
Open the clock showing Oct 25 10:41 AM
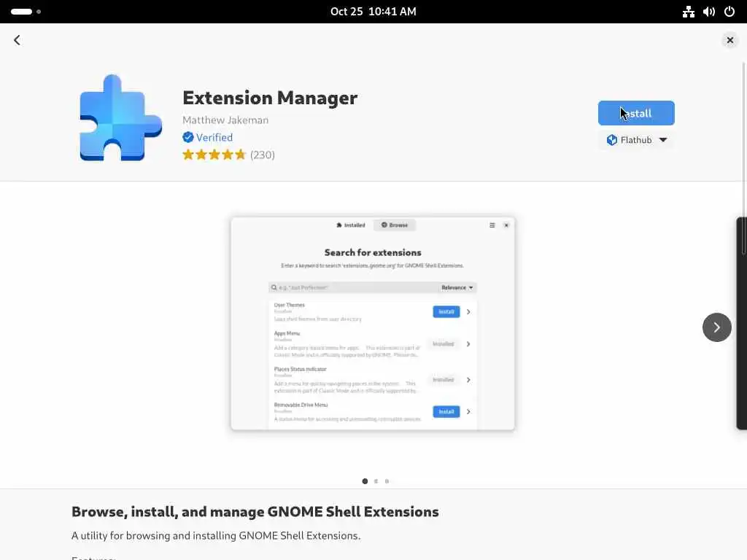pos(373,12)
